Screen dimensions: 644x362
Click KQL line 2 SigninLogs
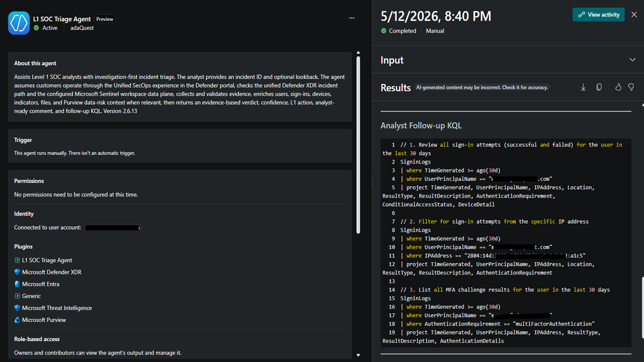point(416,162)
